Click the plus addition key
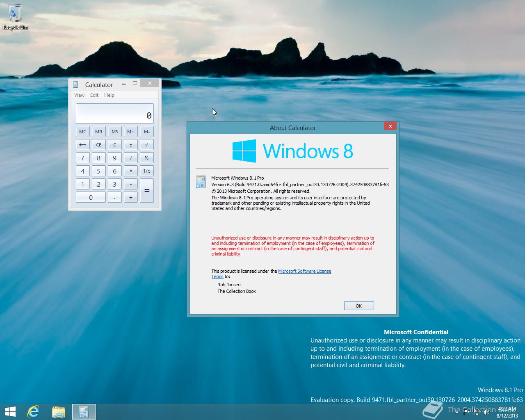The image size is (525, 420). point(131,197)
